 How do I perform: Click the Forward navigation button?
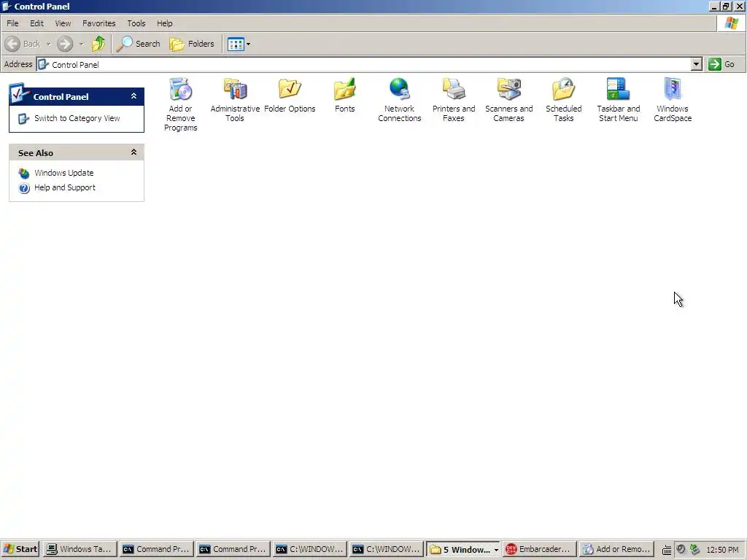pos(65,44)
